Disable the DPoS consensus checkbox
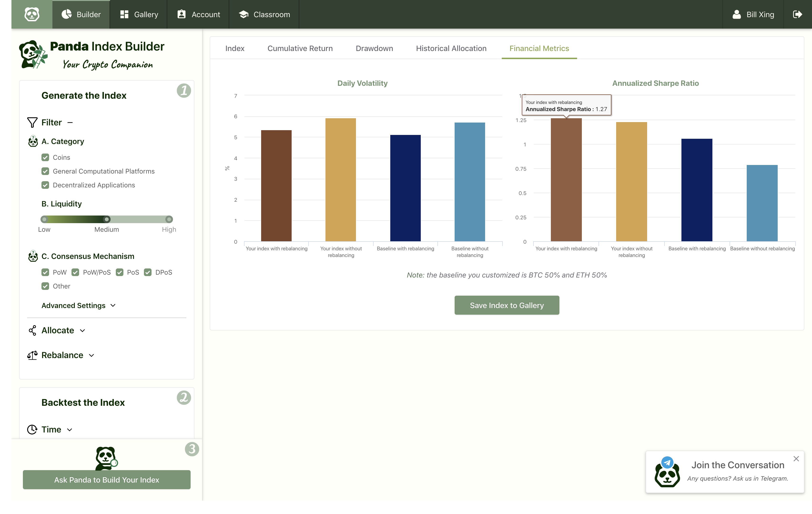 pyautogui.click(x=148, y=272)
